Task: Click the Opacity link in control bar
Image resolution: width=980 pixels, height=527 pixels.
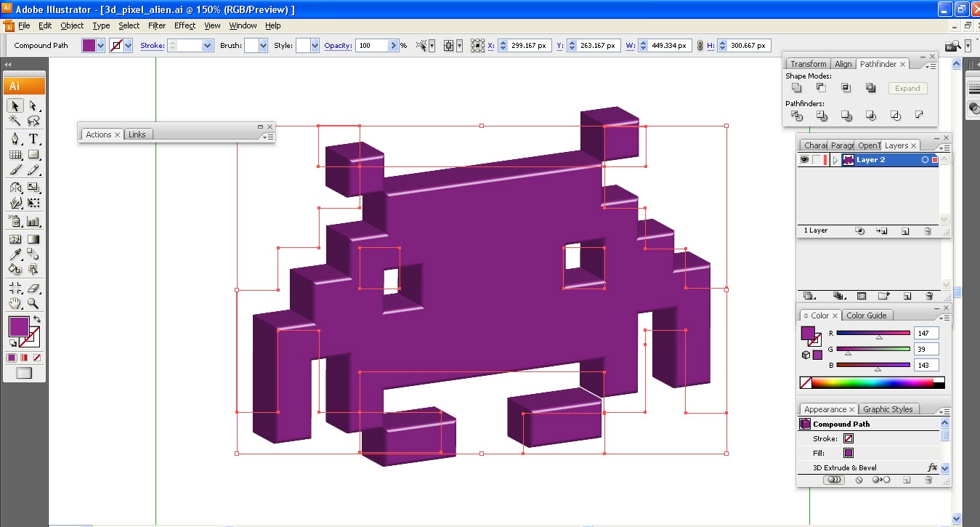Action: point(338,45)
